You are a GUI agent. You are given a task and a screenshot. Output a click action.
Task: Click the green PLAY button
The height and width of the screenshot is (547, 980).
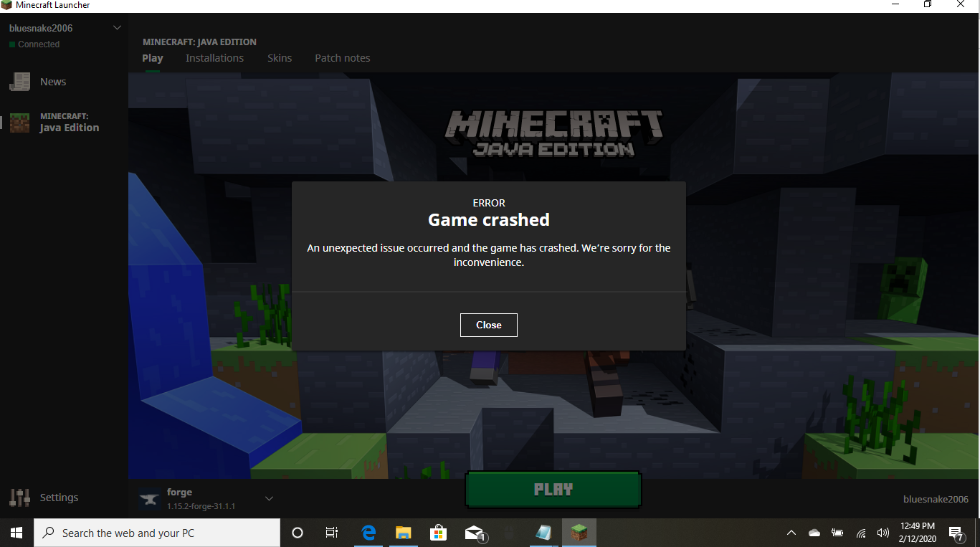click(x=553, y=490)
